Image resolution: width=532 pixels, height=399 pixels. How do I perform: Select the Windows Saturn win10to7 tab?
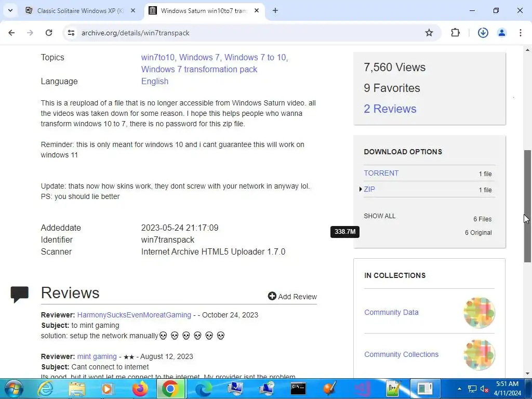click(x=204, y=10)
